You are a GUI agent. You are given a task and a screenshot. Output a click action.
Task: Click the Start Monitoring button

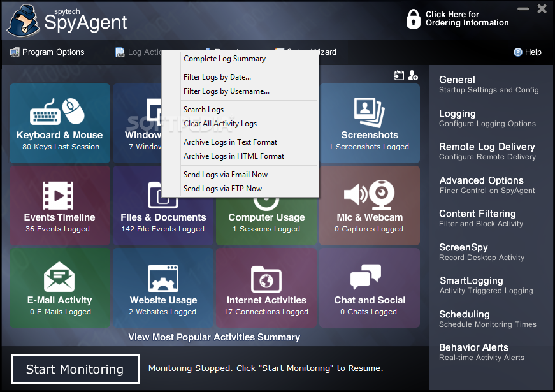click(75, 369)
